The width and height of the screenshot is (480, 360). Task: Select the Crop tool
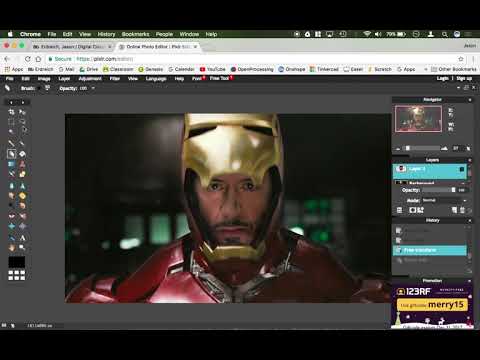click(12, 112)
